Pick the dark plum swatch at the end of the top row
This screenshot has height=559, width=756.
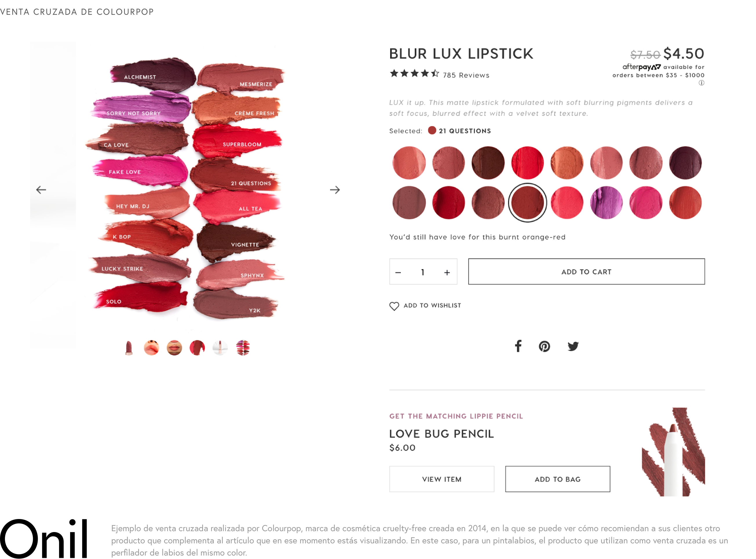pos(685,163)
